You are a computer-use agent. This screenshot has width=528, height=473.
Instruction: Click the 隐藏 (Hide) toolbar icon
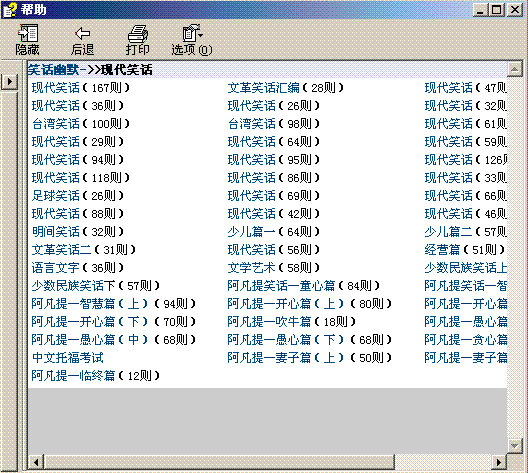pos(28,40)
